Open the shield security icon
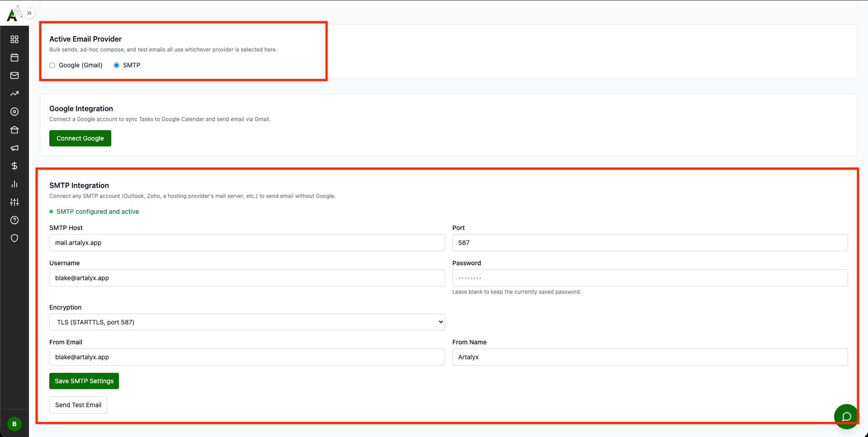The image size is (868, 437). pos(14,238)
